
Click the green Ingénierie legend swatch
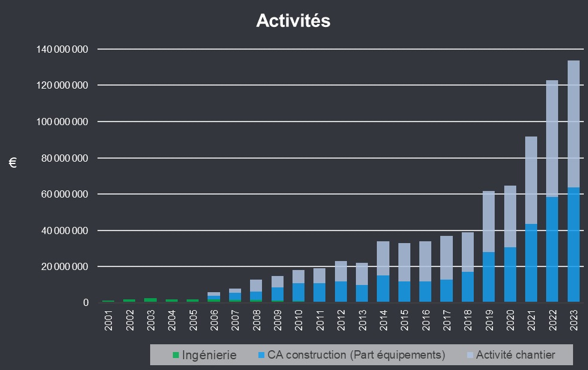click(175, 355)
